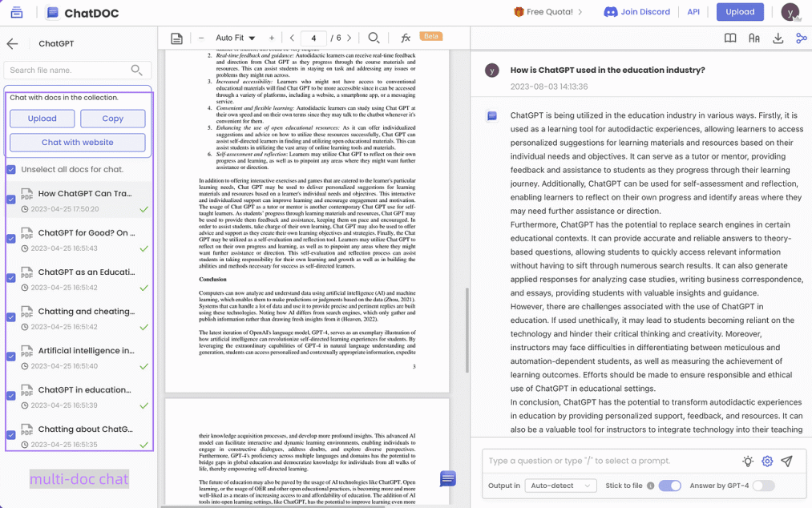Click Upload in the collection panel

pos(42,119)
